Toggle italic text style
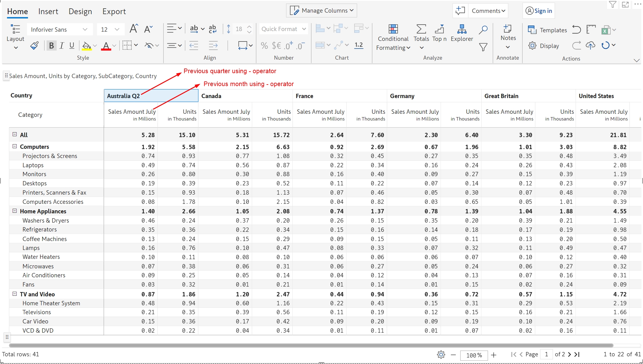Viewport: 643px width, 364px height. coord(62,46)
